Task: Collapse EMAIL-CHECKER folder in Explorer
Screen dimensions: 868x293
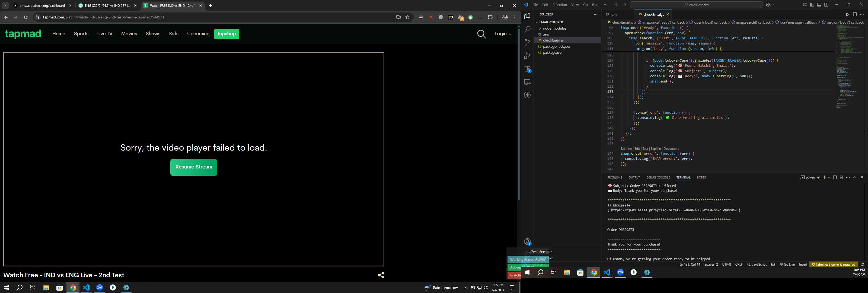Action: (x=551, y=22)
